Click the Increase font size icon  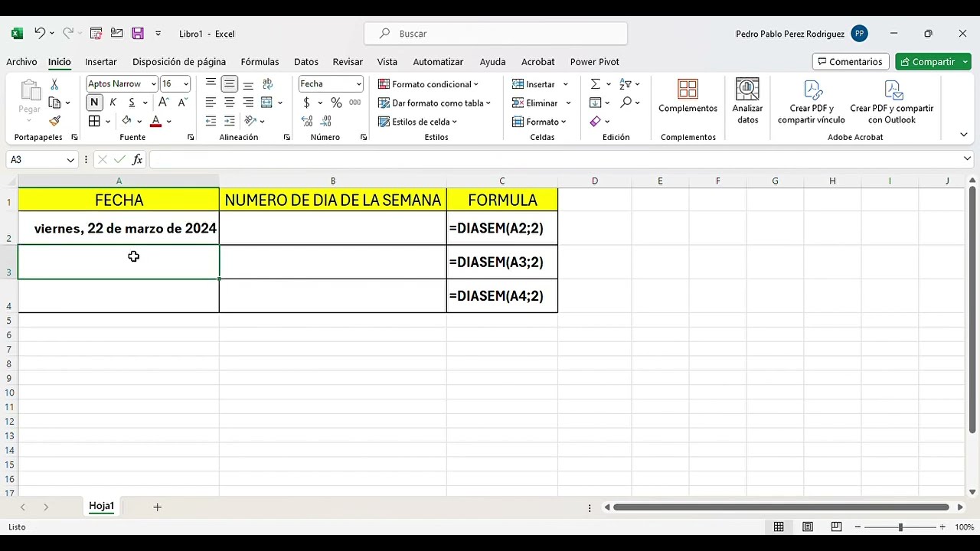coord(165,103)
